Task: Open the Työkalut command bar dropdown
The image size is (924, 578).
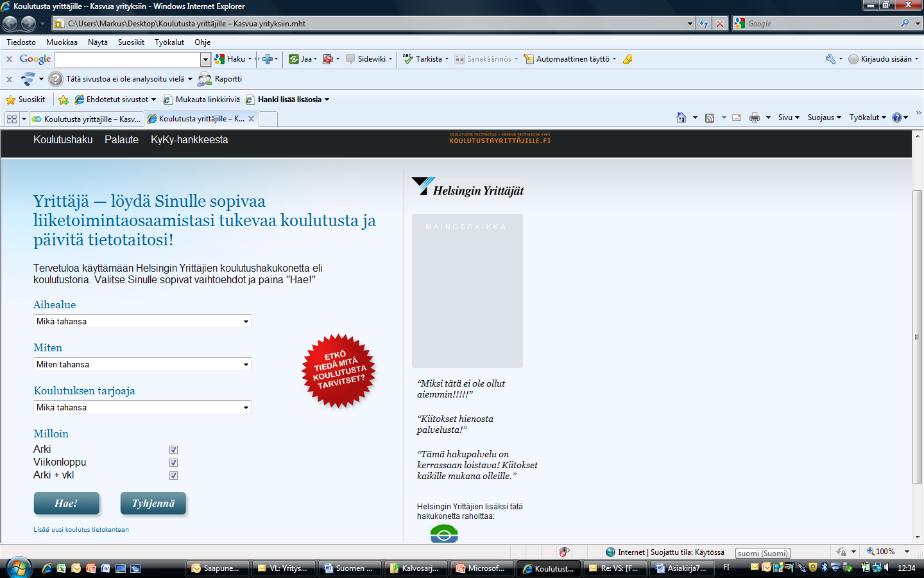Action: click(x=868, y=118)
